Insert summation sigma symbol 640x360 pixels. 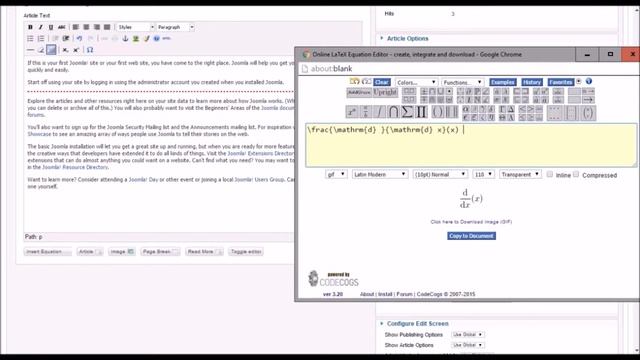(x=407, y=112)
